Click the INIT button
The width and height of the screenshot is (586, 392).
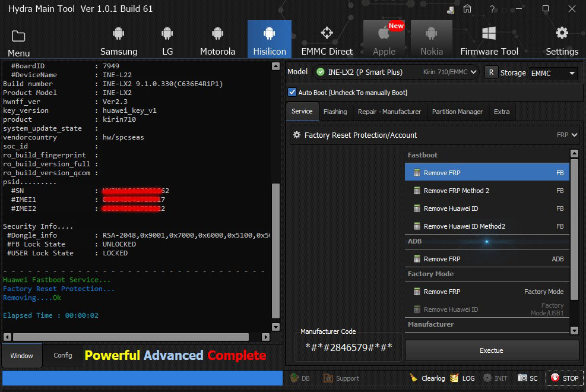[495, 378]
